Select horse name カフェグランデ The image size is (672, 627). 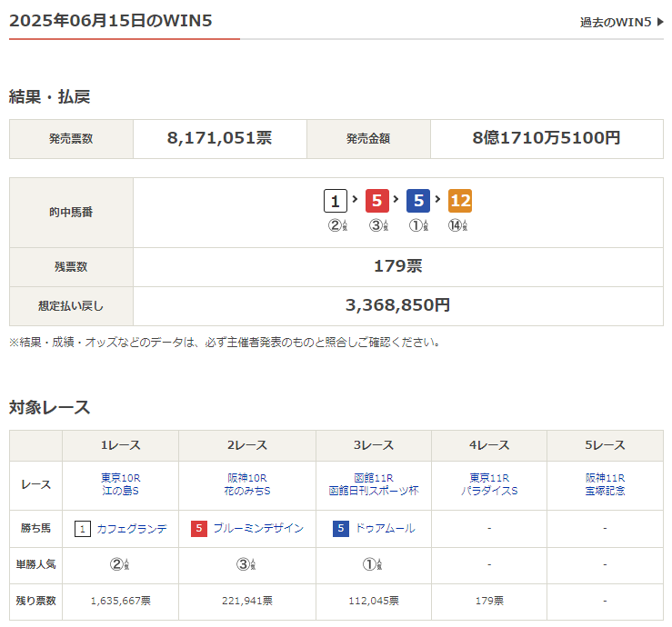[132, 528]
